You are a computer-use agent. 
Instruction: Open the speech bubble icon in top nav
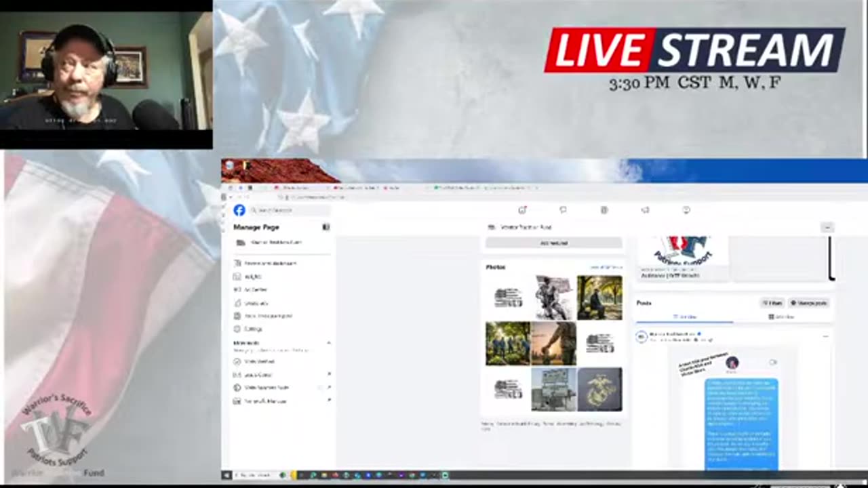(x=563, y=210)
